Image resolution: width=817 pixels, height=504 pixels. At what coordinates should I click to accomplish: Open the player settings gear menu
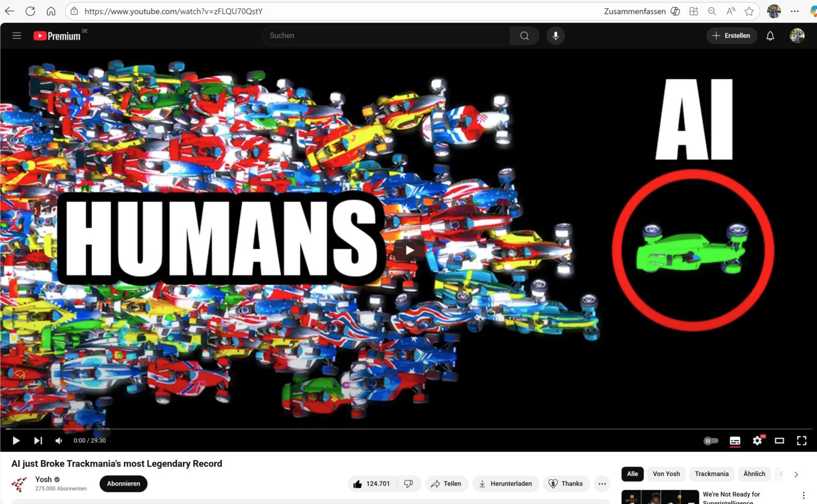pyautogui.click(x=757, y=440)
